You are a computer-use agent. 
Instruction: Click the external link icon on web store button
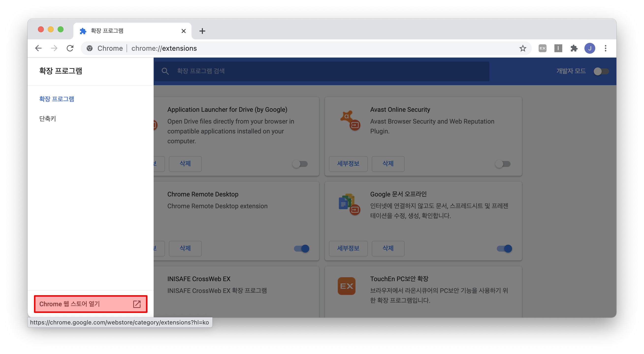pyautogui.click(x=137, y=304)
